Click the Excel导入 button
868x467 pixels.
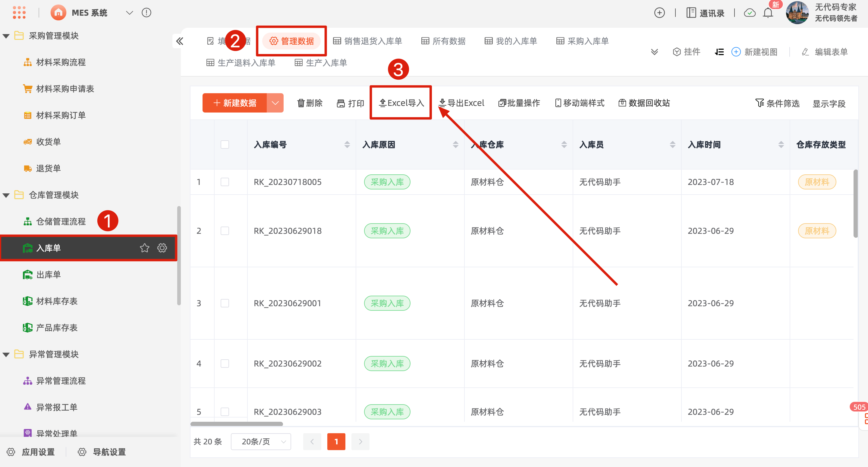(x=401, y=103)
